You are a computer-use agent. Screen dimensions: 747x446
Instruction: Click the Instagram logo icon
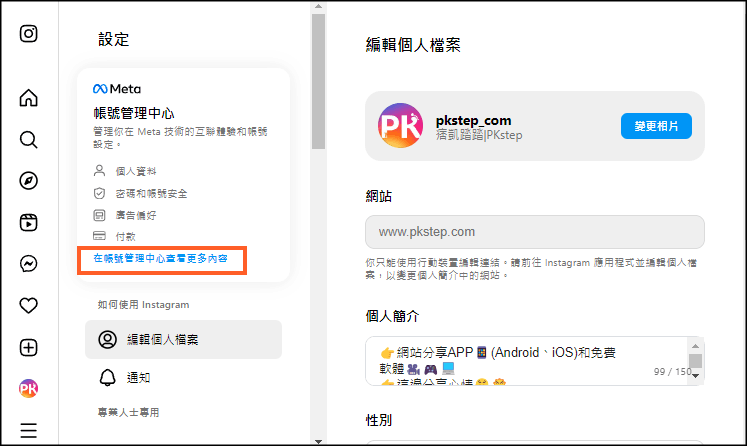click(29, 33)
